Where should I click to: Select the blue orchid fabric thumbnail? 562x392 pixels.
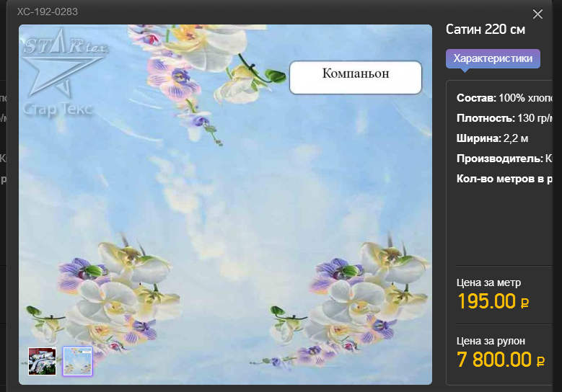(x=78, y=361)
